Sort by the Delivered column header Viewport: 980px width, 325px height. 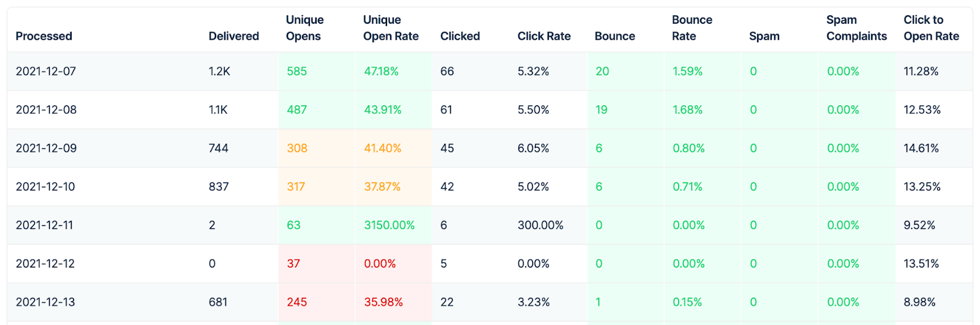[233, 36]
